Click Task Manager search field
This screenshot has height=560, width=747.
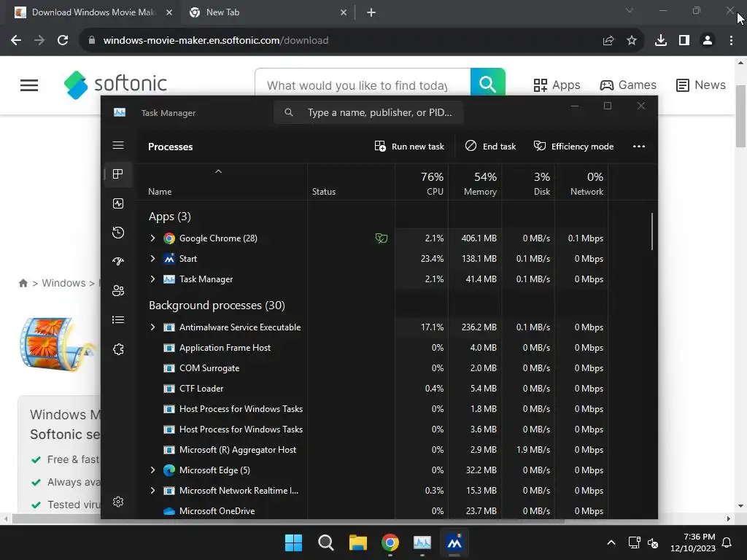coord(368,112)
